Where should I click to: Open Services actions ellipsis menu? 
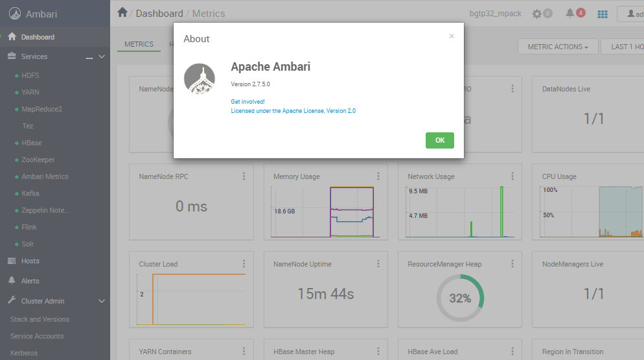pyautogui.click(x=89, y=57)
